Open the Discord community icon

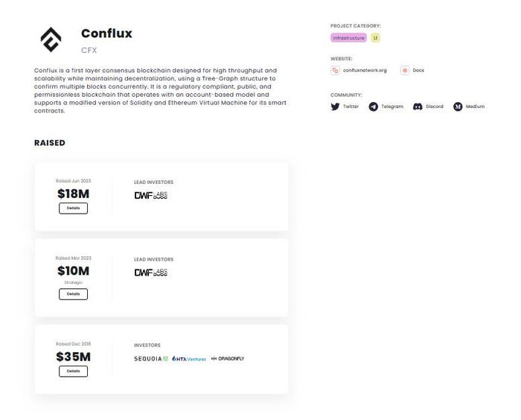coord(418,106)
